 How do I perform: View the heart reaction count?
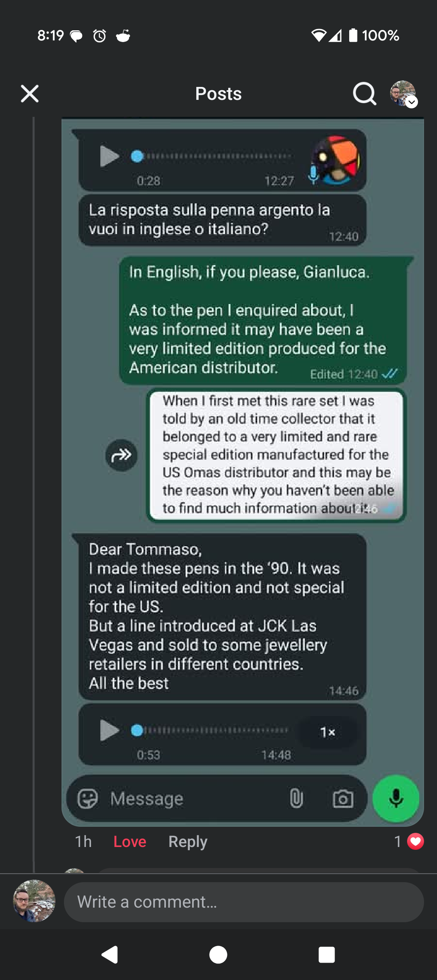[x=409, y=841]
